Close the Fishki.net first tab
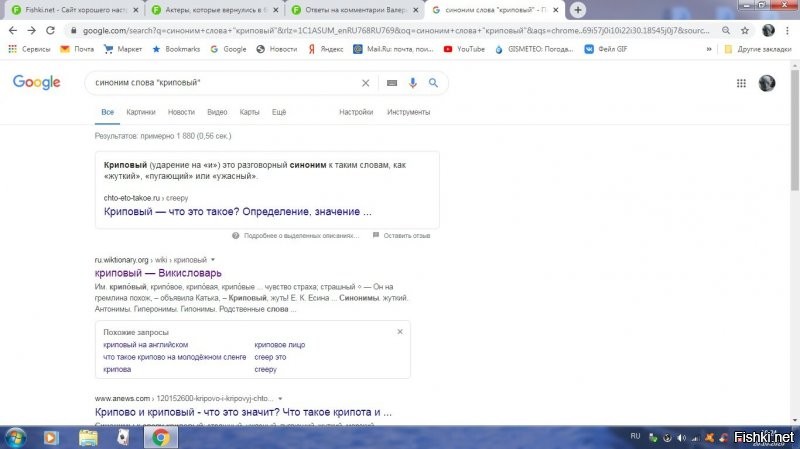Viewport: 800px width, 449px height. point(136,10)
